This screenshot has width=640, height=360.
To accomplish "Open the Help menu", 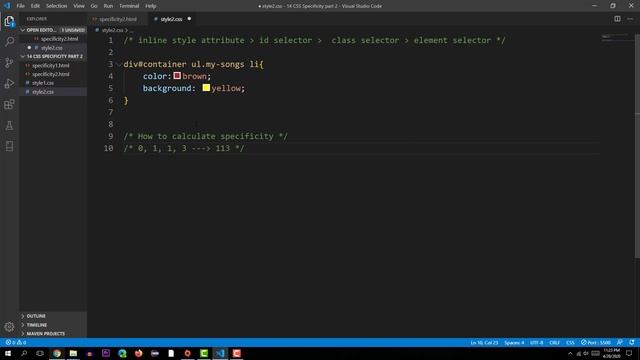I will coord(151,6).
